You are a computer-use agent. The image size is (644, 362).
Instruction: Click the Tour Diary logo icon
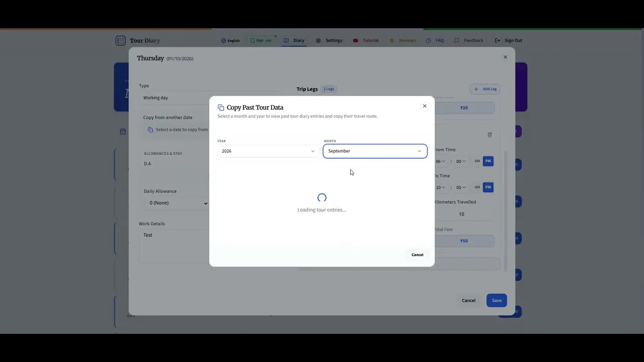[x=120, y=41]
